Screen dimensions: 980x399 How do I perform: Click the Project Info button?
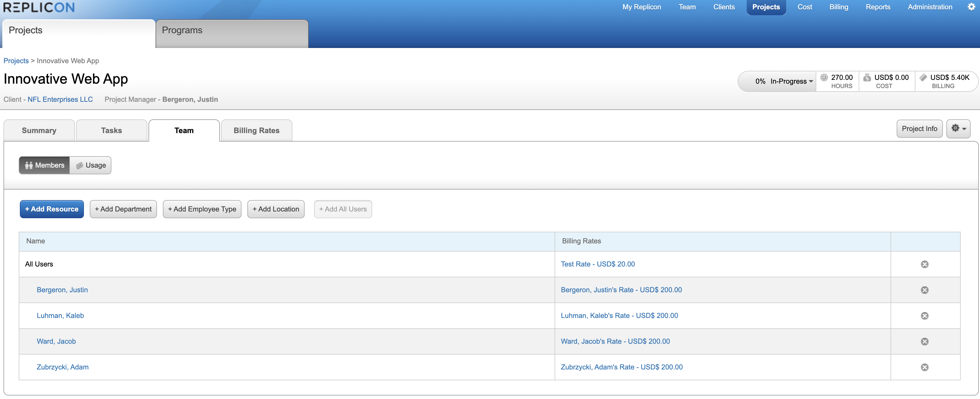(919, 129)
